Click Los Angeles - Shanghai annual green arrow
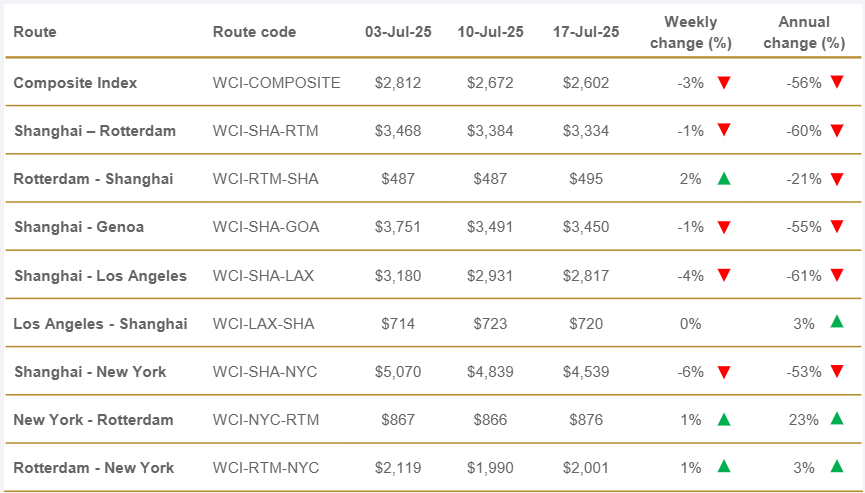The height and width of the screenshot is (493, 865). [837, 322]
